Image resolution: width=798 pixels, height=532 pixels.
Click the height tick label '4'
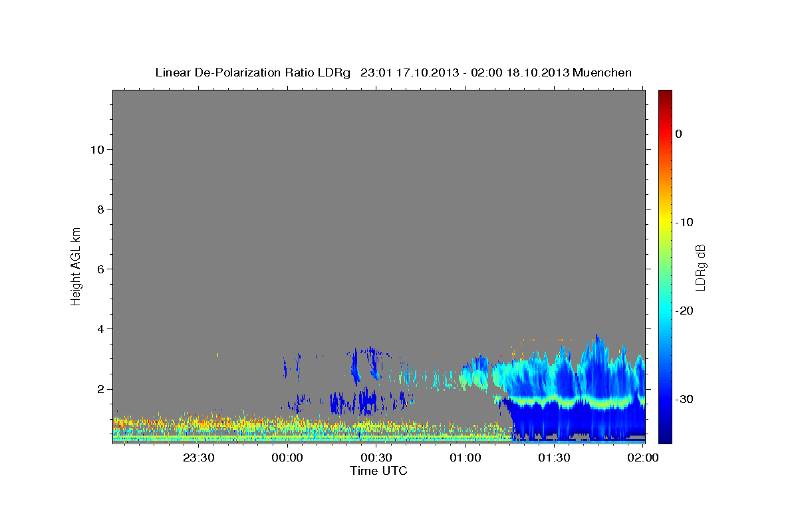click(101, 329)
